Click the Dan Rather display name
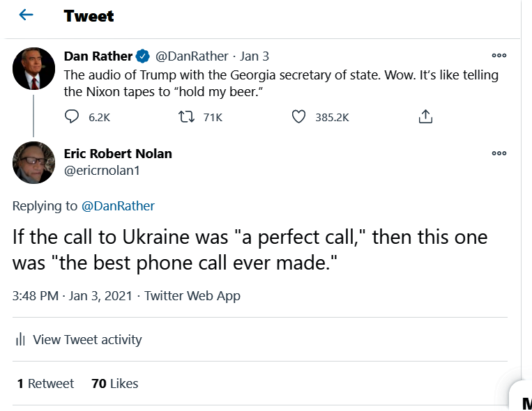The image size is (532, 411). 97,56
